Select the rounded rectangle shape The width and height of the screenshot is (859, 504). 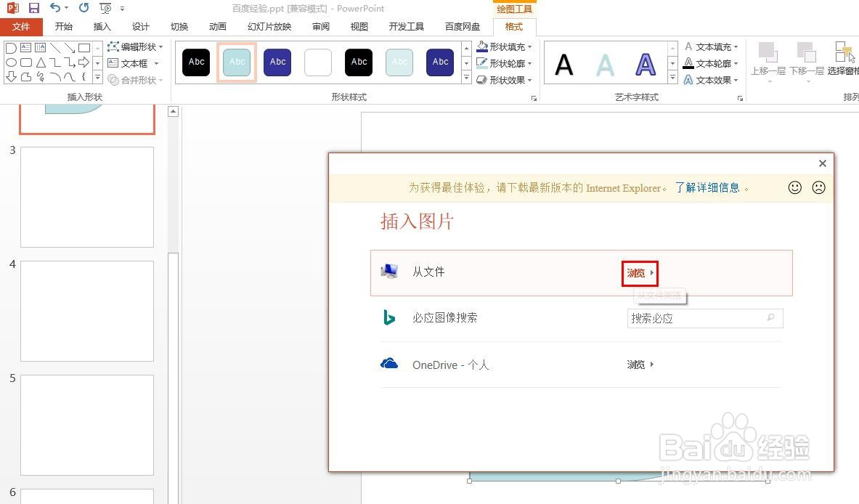(25, 62)
